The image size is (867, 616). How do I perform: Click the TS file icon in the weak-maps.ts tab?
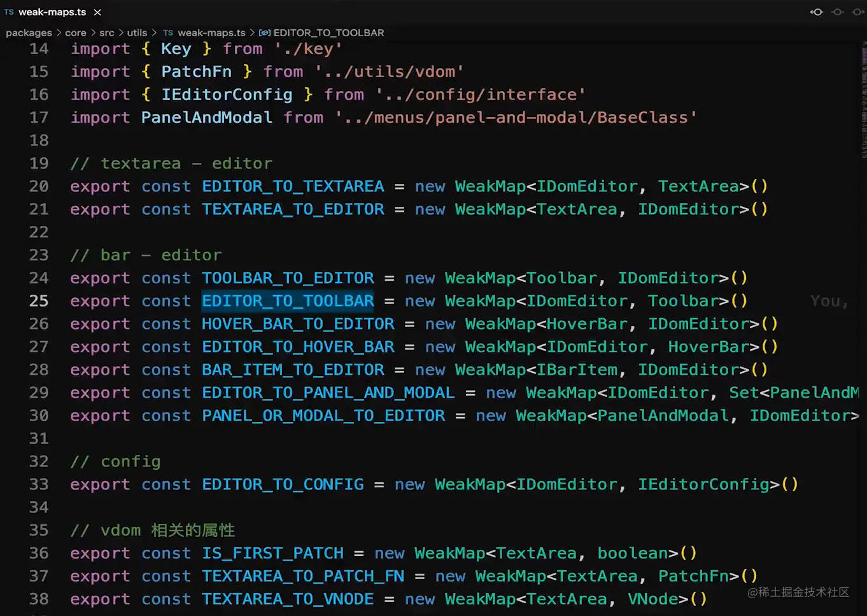[9, 12]
